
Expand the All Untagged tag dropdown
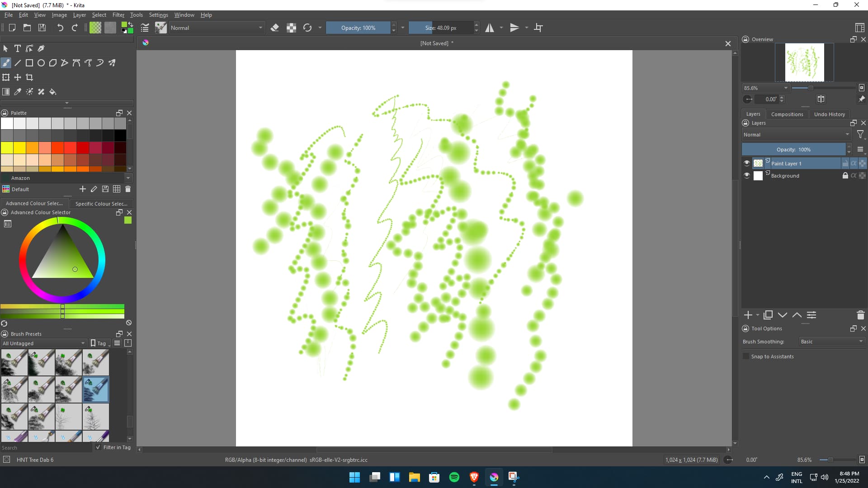[x=44, y=343]
